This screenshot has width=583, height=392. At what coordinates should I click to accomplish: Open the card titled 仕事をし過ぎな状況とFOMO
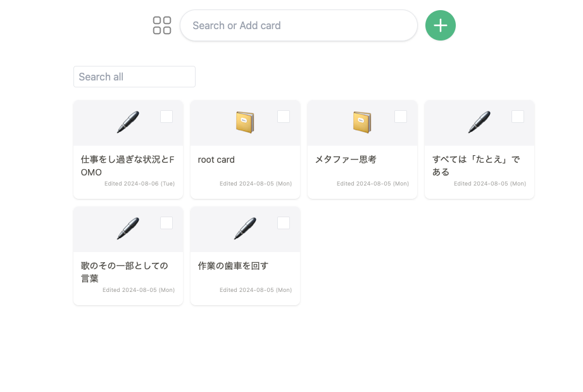pyautogui.click(x=127, y=166)
